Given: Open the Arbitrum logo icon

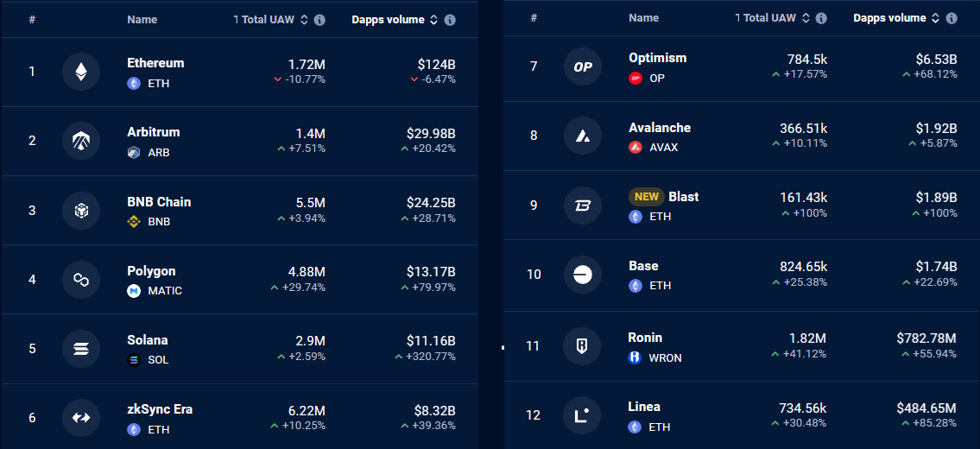Looking at the screenshot, I should [x=81, y=141].
